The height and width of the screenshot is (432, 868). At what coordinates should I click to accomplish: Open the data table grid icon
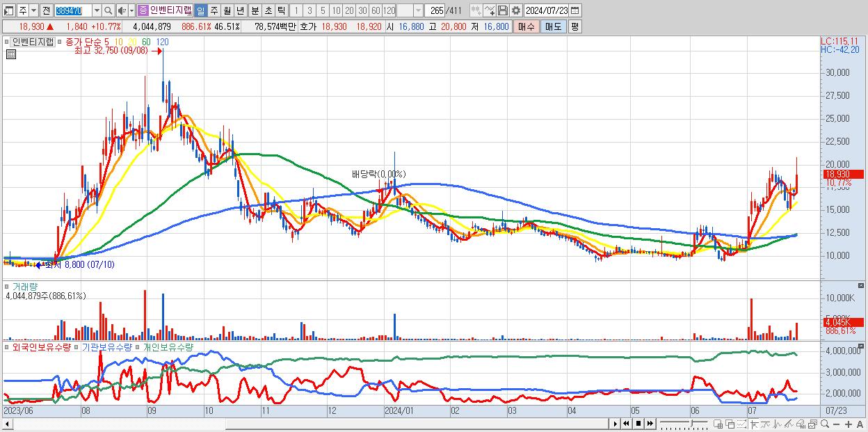[10, 54]
